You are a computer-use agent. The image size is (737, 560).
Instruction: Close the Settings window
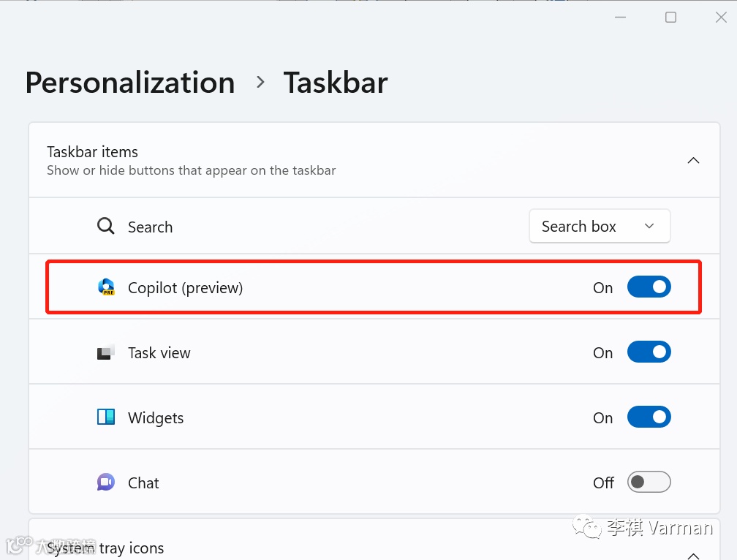click(720, 18)
